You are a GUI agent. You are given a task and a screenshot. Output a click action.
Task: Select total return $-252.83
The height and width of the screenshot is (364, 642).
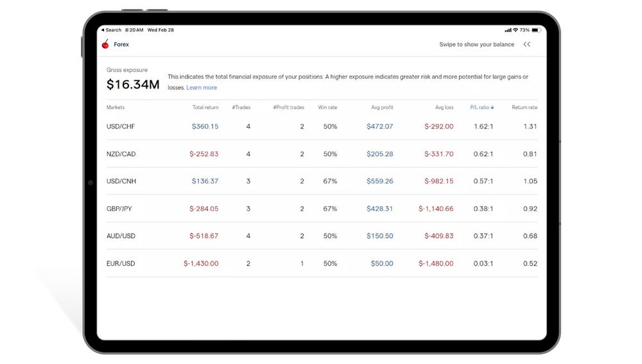pyautogui.click(x=204, y=154)
